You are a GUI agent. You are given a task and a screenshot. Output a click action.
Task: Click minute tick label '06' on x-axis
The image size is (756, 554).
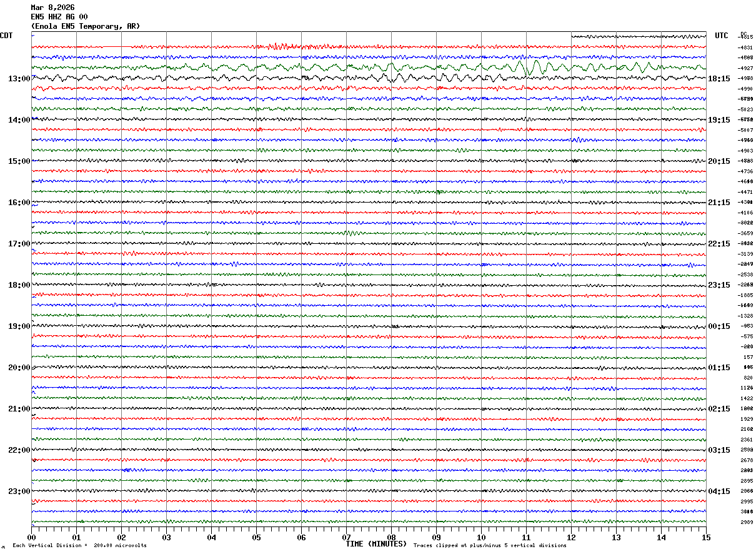pyautogui.click(x=301, y=537)
